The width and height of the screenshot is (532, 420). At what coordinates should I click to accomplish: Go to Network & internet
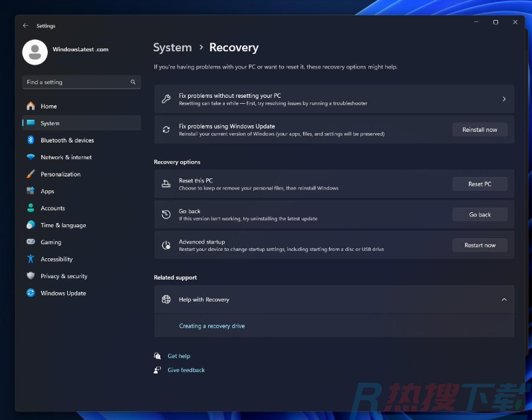81,157
